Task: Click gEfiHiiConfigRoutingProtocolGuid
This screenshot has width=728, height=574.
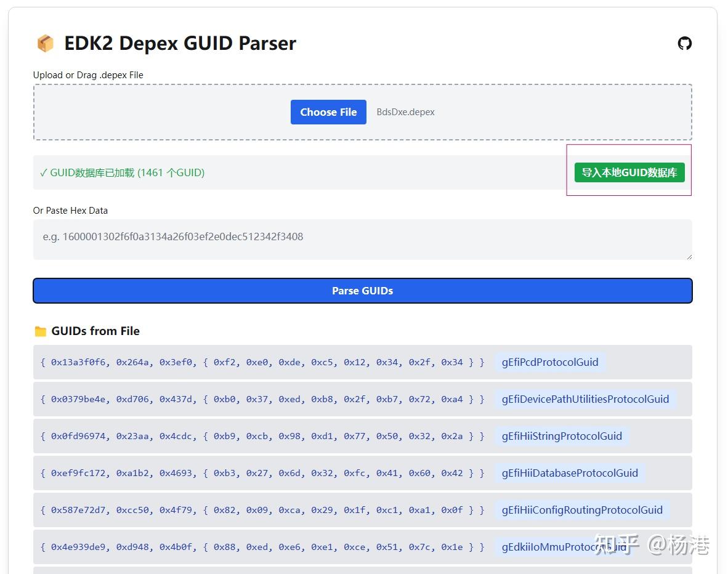Action: [x=582, y=510]
